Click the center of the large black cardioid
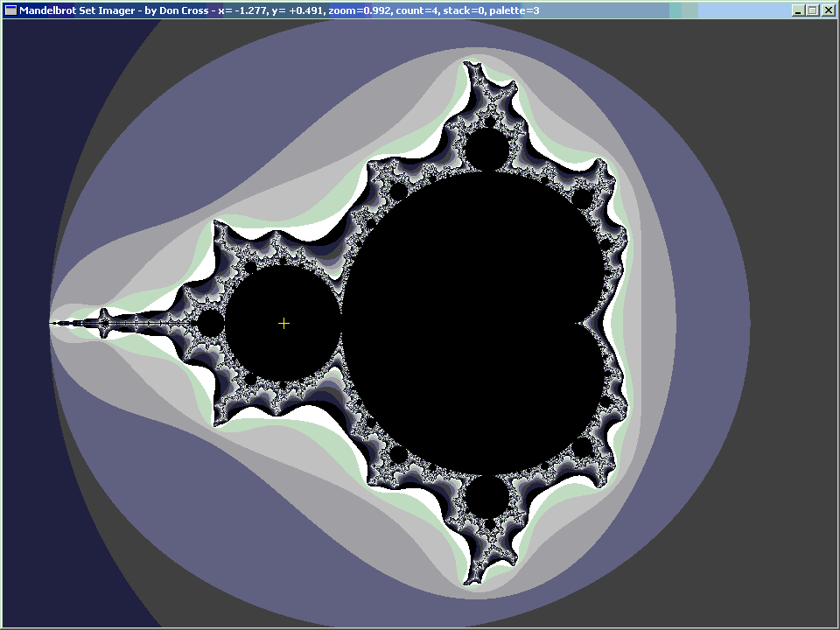The image size is (840, 630). tap(472, 324)
